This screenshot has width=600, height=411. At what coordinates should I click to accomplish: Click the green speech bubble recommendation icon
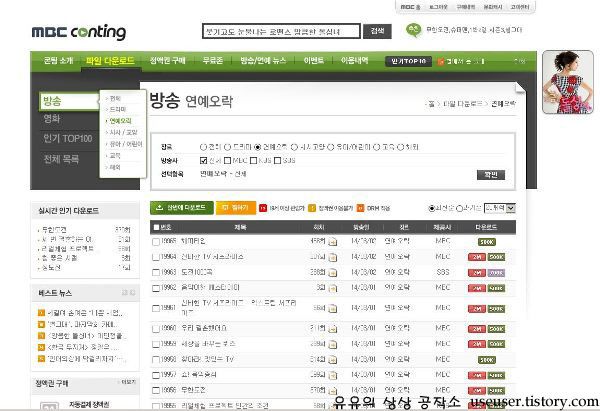[x=413, y=30]
